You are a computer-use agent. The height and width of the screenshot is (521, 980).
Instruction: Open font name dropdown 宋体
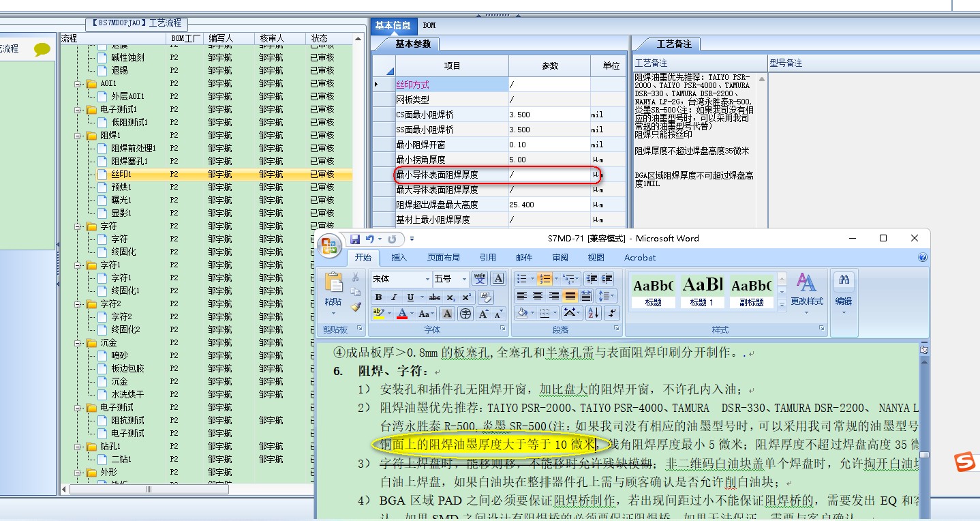(428, 279)
